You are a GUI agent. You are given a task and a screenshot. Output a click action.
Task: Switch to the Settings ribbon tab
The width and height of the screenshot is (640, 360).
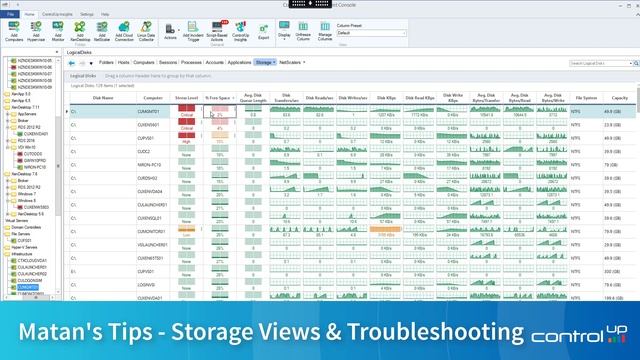87,14
